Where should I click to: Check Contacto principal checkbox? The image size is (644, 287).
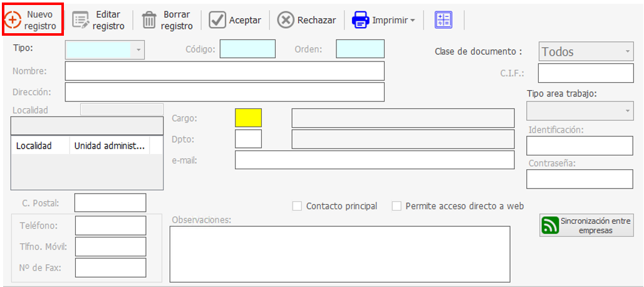[x=297, y=206]
